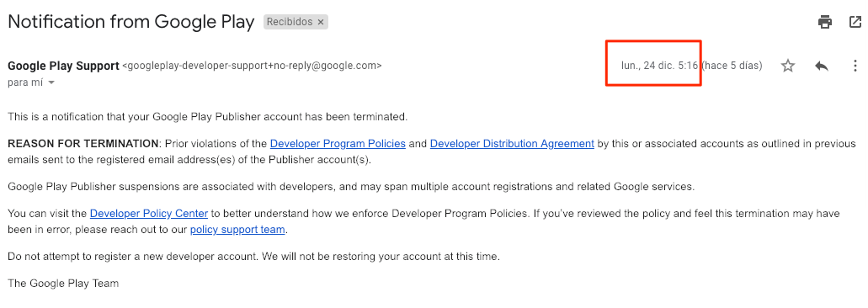This screenshot has width=868, height=308.
Task: Visit the Developer Policy Center link
Action: [x=149, y=214]
